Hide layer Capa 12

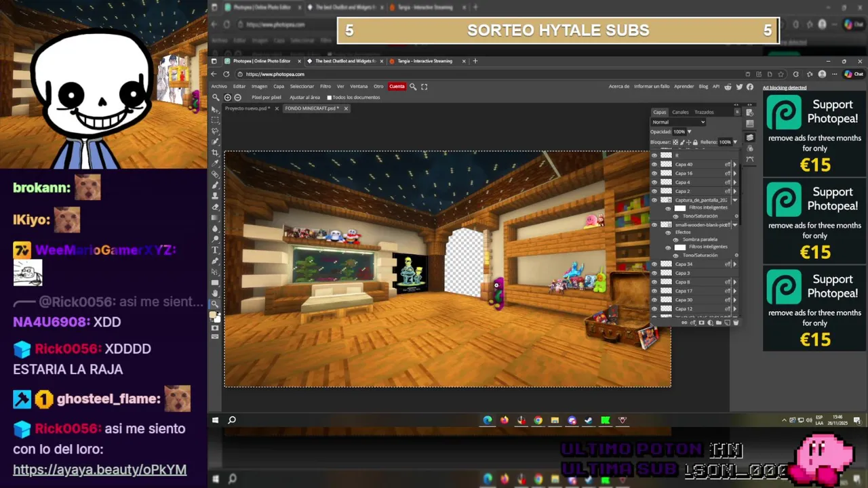pyautogui.click(x=654, y=309)
